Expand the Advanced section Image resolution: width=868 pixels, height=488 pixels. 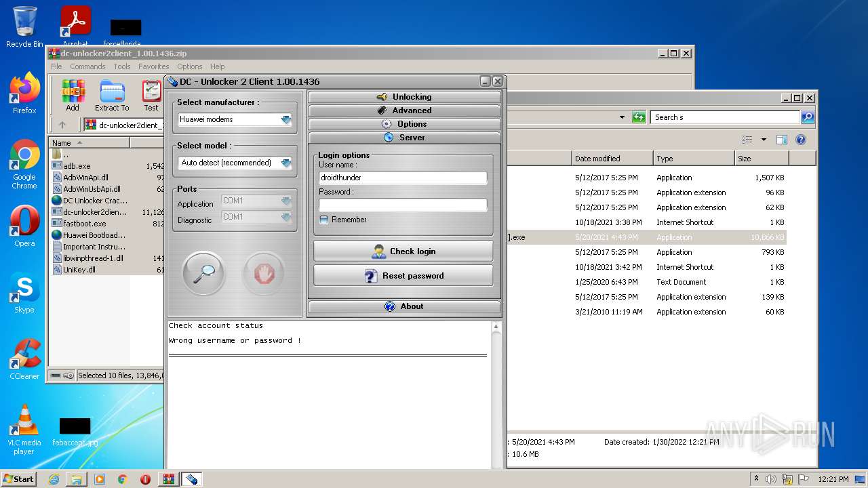[x=404, y=110]
